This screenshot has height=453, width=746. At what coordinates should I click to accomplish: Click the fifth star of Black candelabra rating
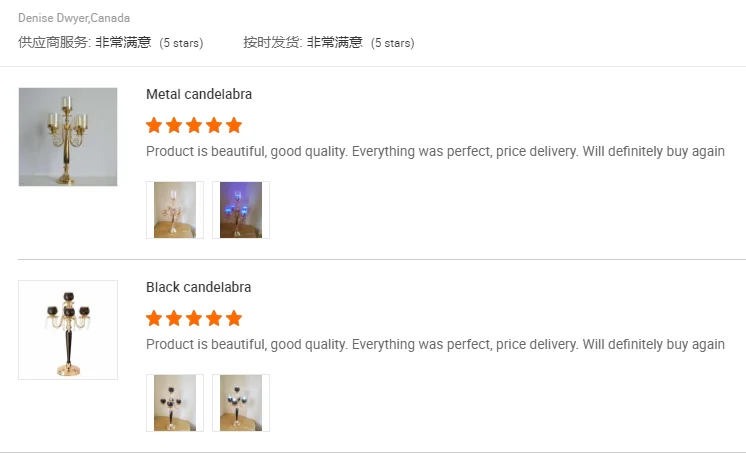234,318
